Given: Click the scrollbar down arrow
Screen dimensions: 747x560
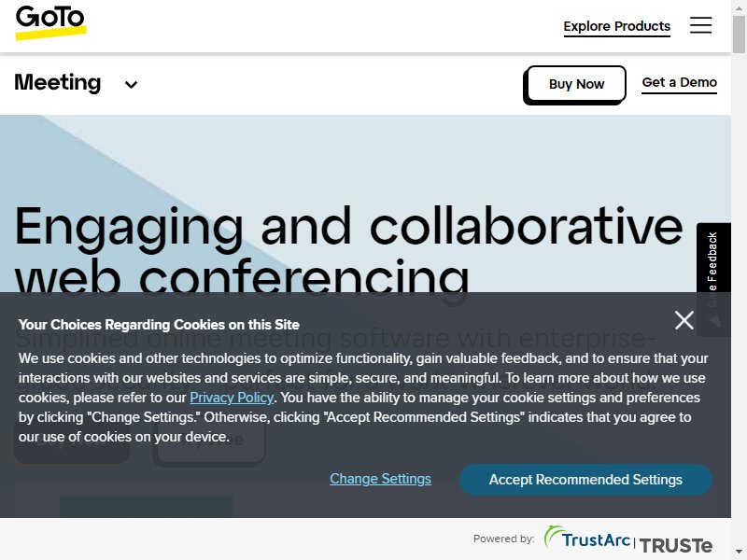Looking at the screenshot, I should pos(739,553).
